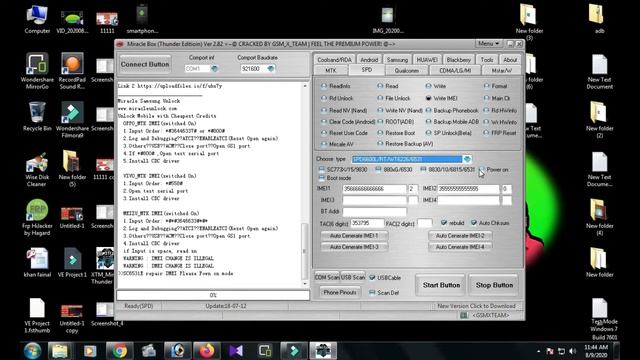Switch to the Qualcomm tab
The image size is (640, 360).
point(407,70)
